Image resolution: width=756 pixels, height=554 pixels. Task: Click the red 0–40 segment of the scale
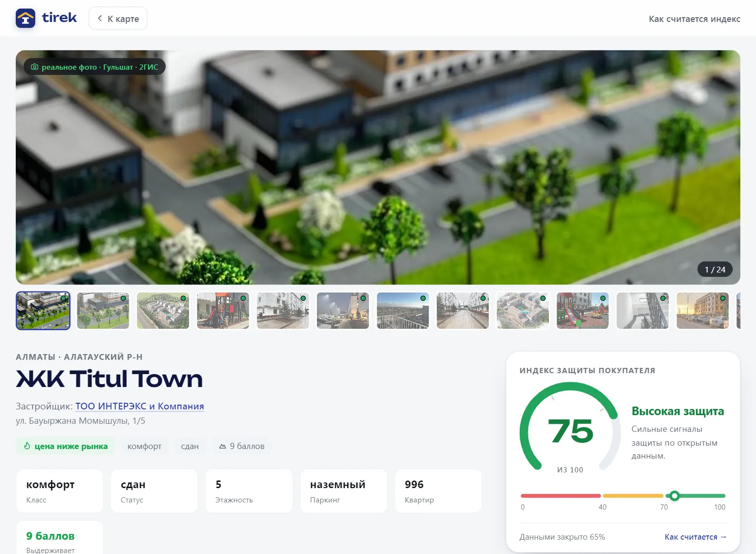(x=561, y=496)
